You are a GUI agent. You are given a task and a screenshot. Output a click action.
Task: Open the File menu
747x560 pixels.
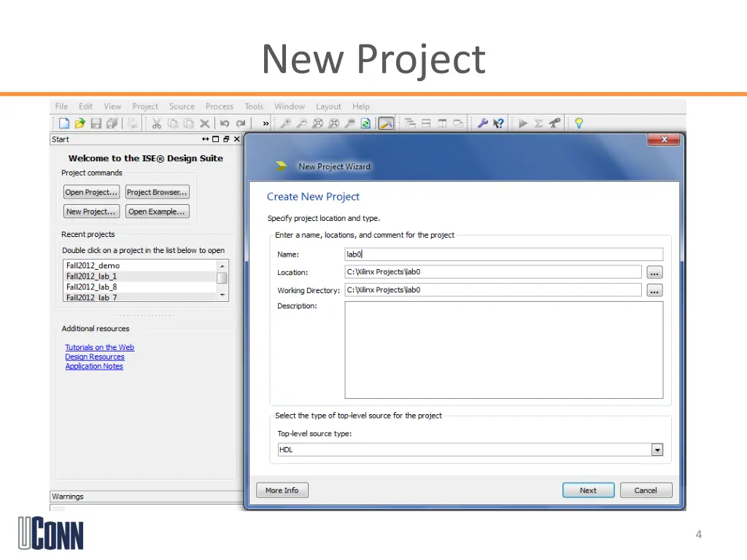[61, 106]
